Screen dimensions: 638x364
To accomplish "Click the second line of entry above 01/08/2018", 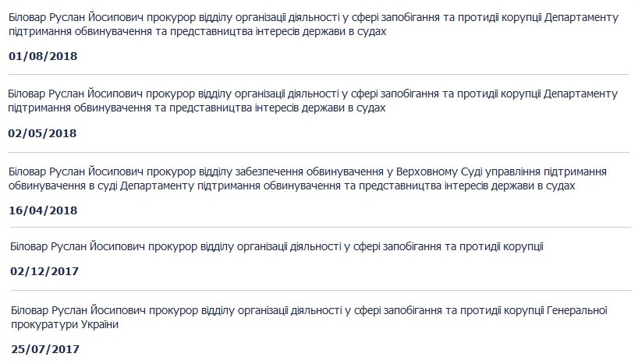I will pos(197,31).
